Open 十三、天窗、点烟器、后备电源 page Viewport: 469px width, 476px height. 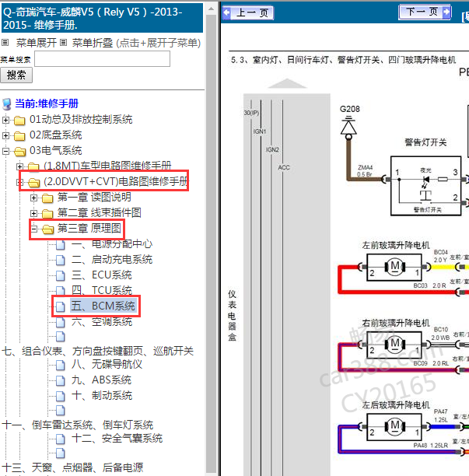pyautogui.click(x=72, y=467)
